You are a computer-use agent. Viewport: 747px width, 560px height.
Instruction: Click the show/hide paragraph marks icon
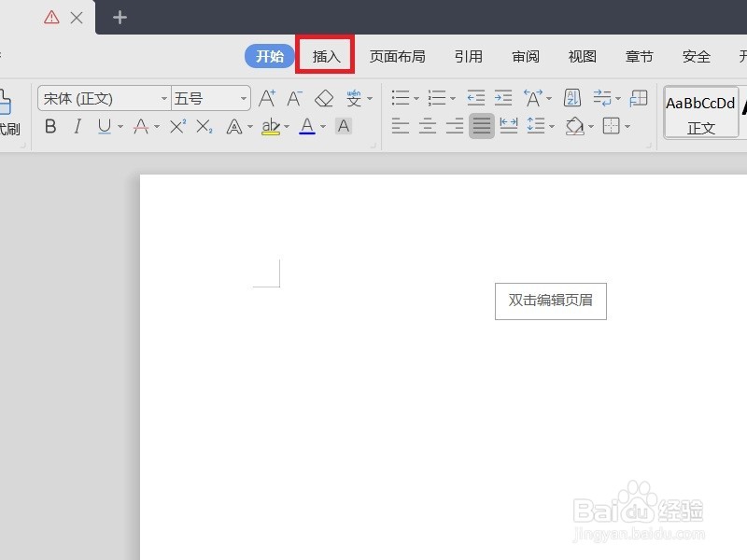pyautogui.click(x=602, y=98)
